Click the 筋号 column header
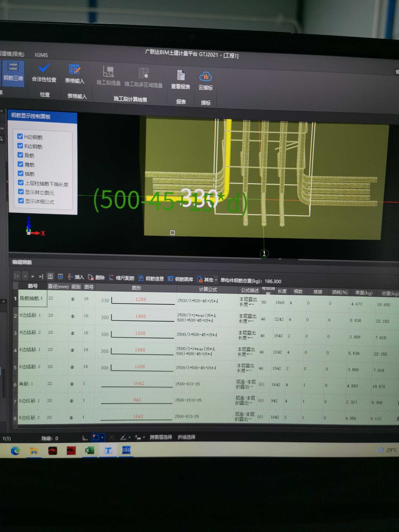Viewport: 399px width, 532px height. click(x=33, y=286)
